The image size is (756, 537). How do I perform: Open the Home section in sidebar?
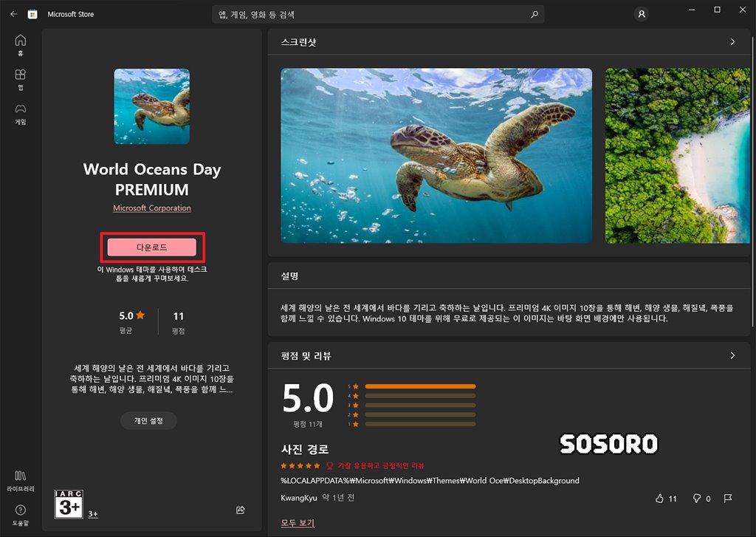(20, 45)
